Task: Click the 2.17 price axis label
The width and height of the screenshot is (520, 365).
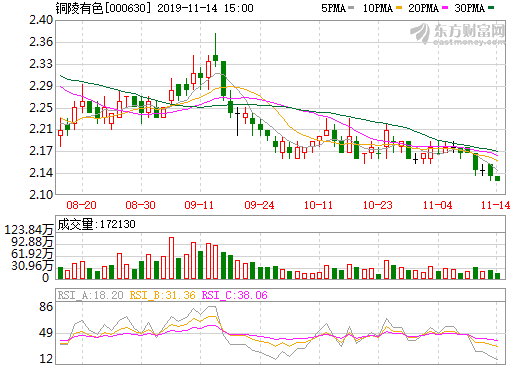Action: click(41, 151)
